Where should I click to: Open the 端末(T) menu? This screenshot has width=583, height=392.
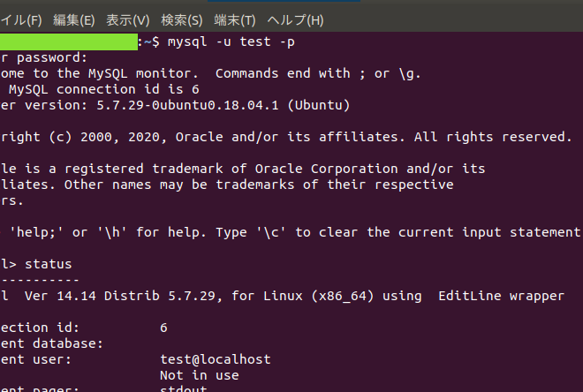(x=234, y=19)
